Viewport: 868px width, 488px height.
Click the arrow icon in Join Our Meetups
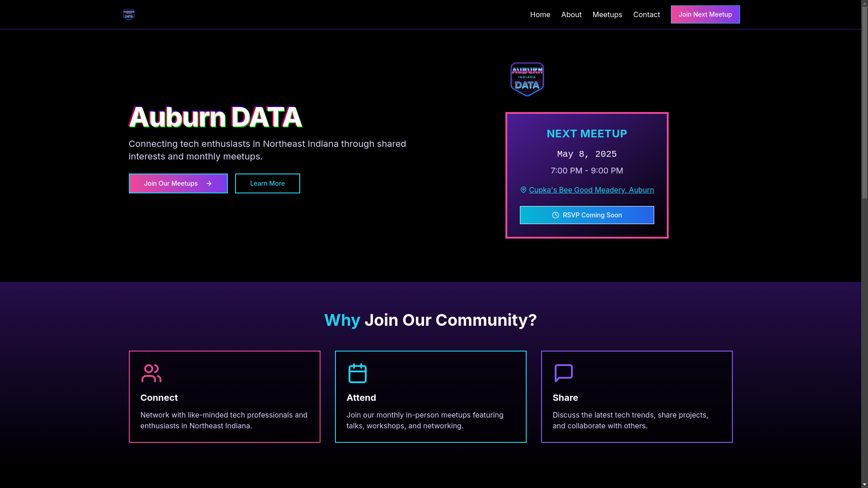click(x=209, y=183)
